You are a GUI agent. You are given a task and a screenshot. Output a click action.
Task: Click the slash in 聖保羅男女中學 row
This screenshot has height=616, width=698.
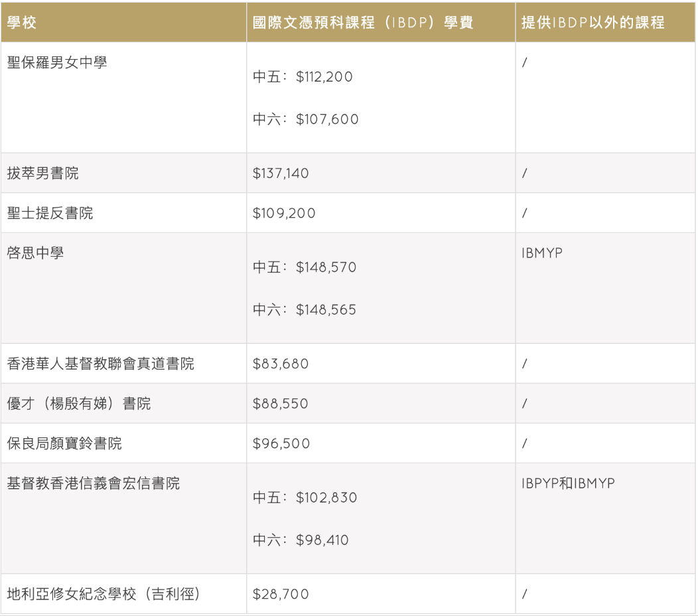(525, 62)
